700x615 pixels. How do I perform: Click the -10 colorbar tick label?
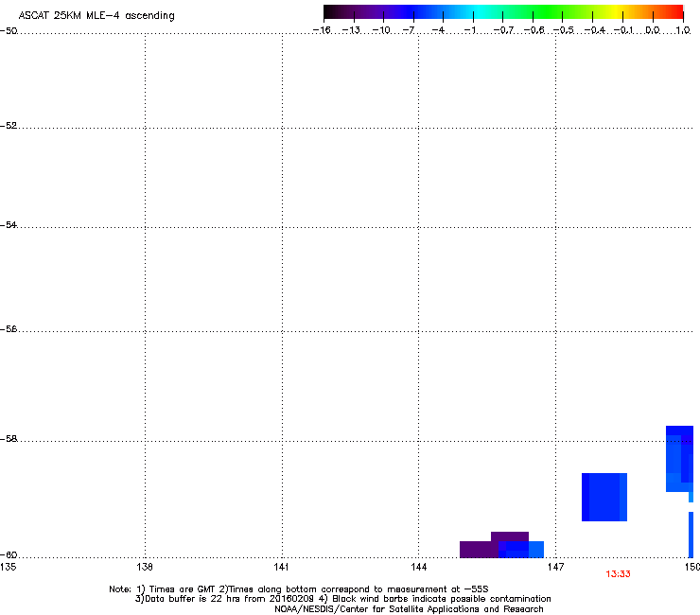(381, 30)
